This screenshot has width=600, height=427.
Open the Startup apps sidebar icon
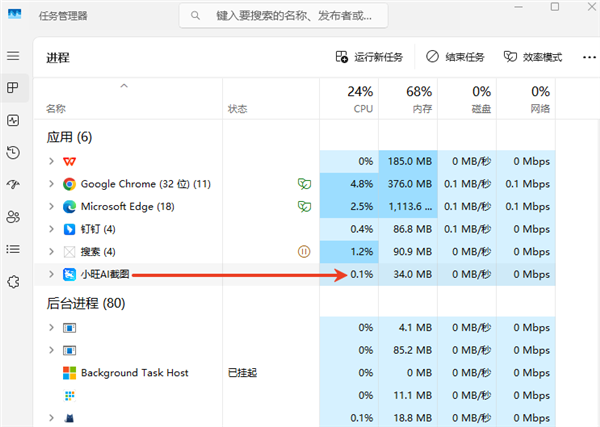point(13,184)
